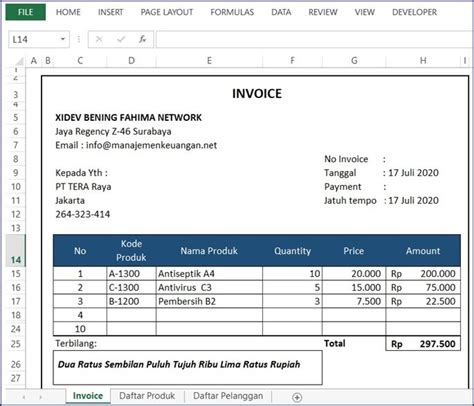Switch to the Daftar Pelanggan sheet tab
Image resolution: width=474 pixels, height=406 pixels.
[228, 396]
